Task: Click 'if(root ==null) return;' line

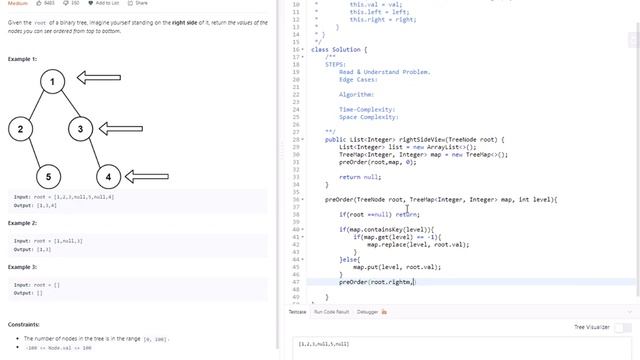Action: pyautogui.click(x=379, y=215)
